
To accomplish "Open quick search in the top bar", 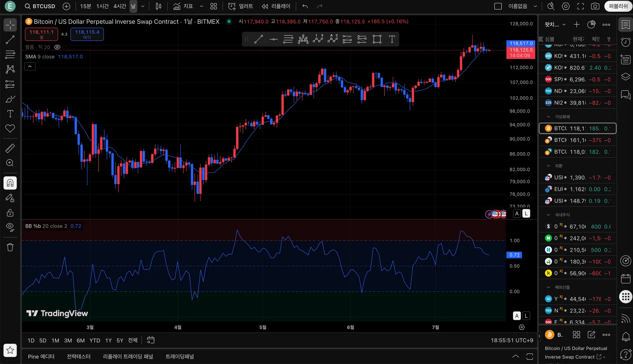I will point(551,6).
